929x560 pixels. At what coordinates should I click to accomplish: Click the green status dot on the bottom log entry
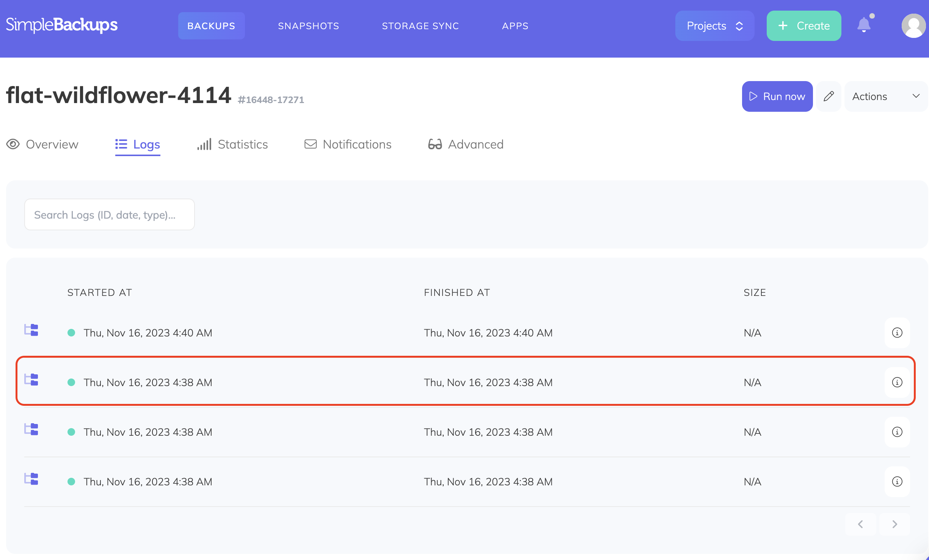tap(72, 481)
